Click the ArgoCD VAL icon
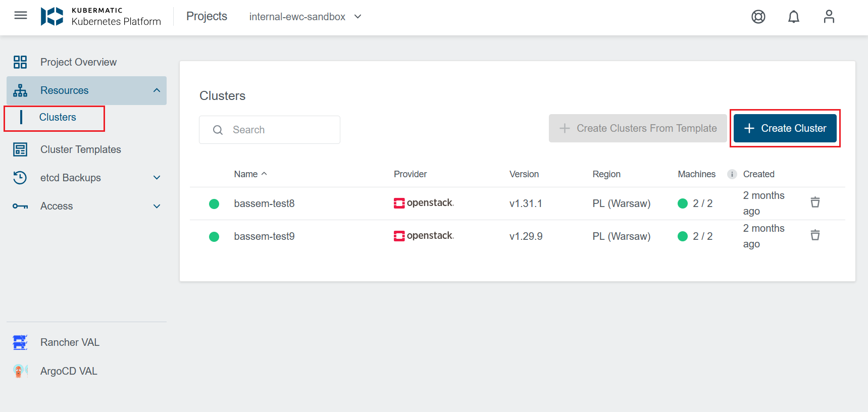Screen dimensions: 868x412 point(20,371)
